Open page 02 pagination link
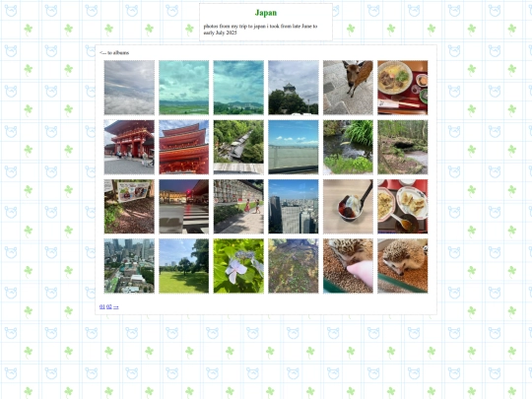 109,306
